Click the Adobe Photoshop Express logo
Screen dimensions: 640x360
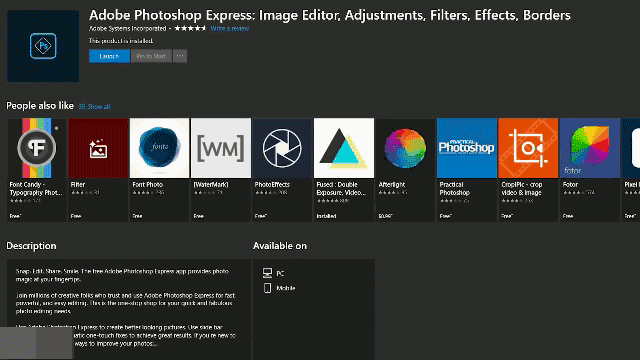pos(43,46)
